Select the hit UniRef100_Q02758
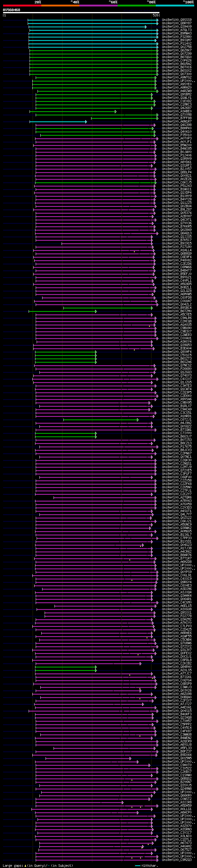This screenshot has width=197, height=868. (177, 47)
